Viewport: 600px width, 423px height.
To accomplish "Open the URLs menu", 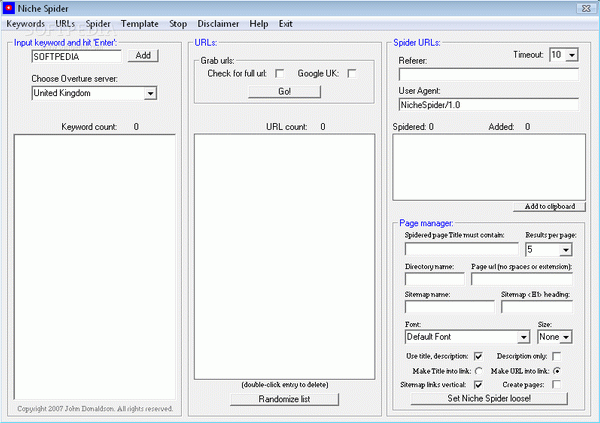I will (65, 24).
